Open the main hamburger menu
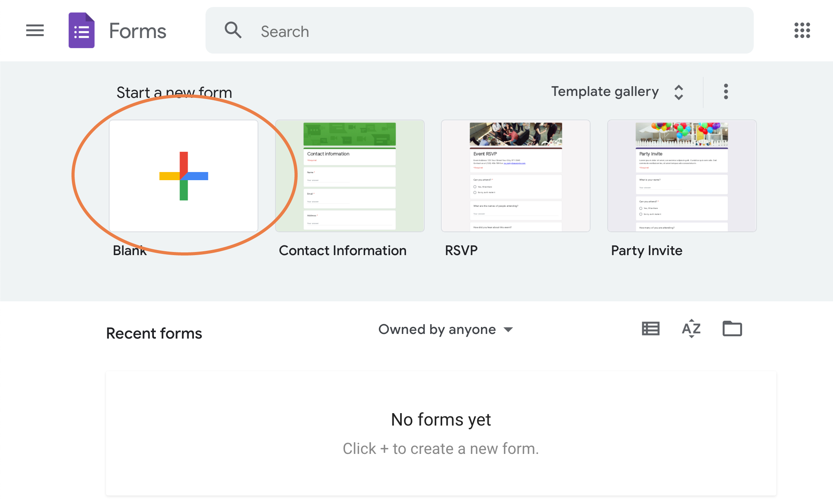This screenshot has width=833, height=504. tap(35, 30)
